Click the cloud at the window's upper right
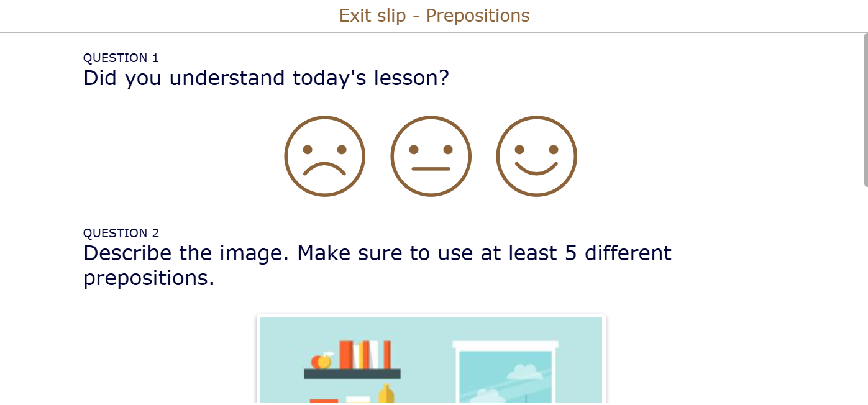 point(524,372)
